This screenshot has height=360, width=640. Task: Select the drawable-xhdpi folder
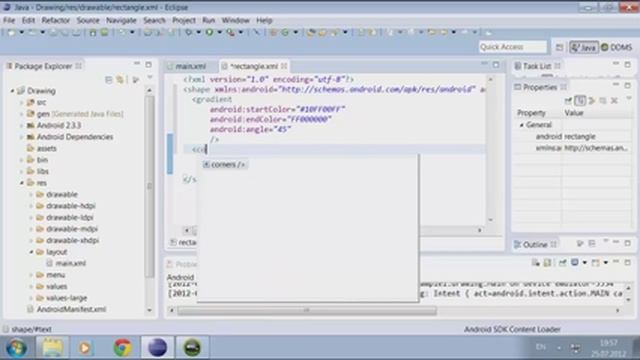tap(67, 240)
